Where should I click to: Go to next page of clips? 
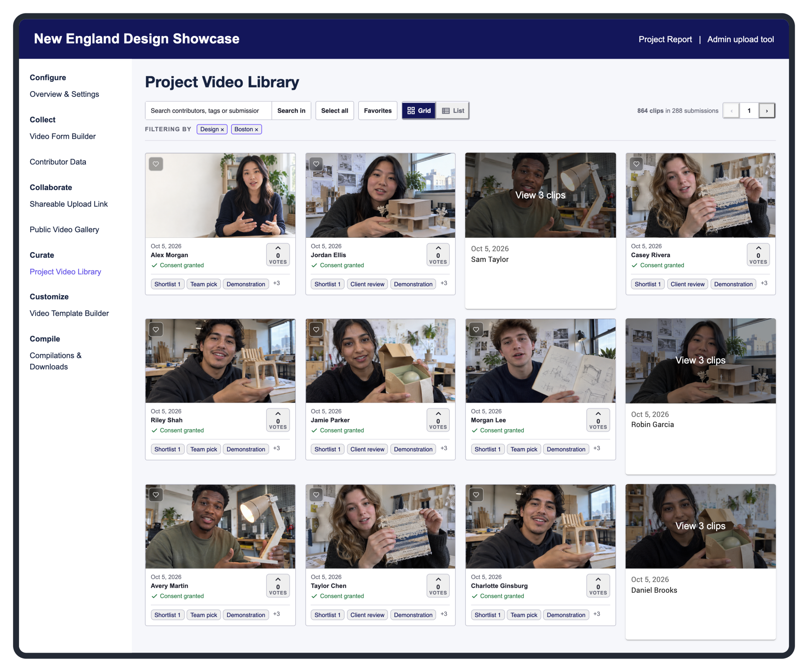(x=766, y=111)
